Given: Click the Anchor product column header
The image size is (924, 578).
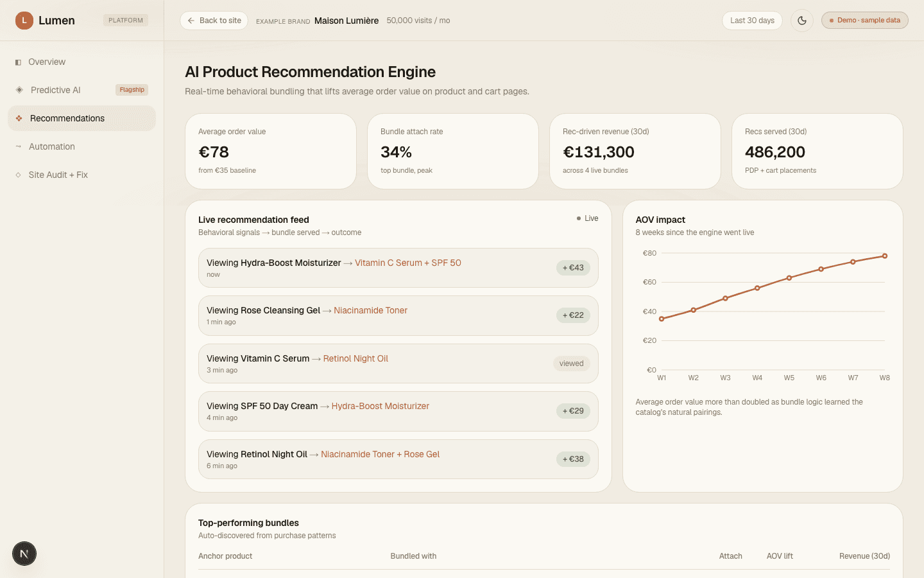Looking at the screenshot, I should point(225,556).
